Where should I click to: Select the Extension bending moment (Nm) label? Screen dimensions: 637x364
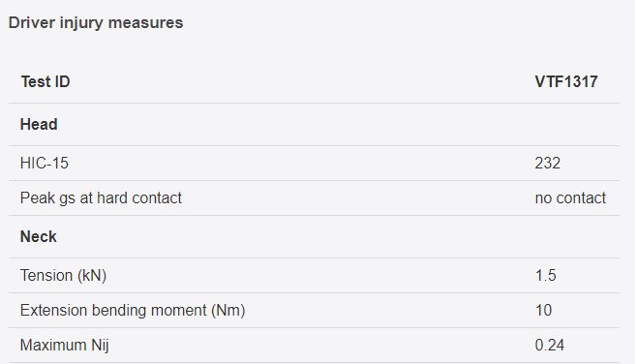pos(133,310)
